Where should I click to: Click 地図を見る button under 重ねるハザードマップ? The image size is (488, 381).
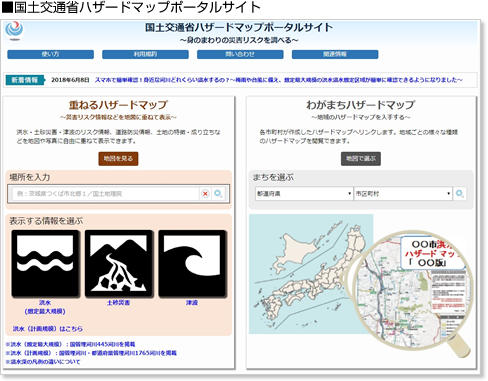pyautogui.click(x=118, y=159)
